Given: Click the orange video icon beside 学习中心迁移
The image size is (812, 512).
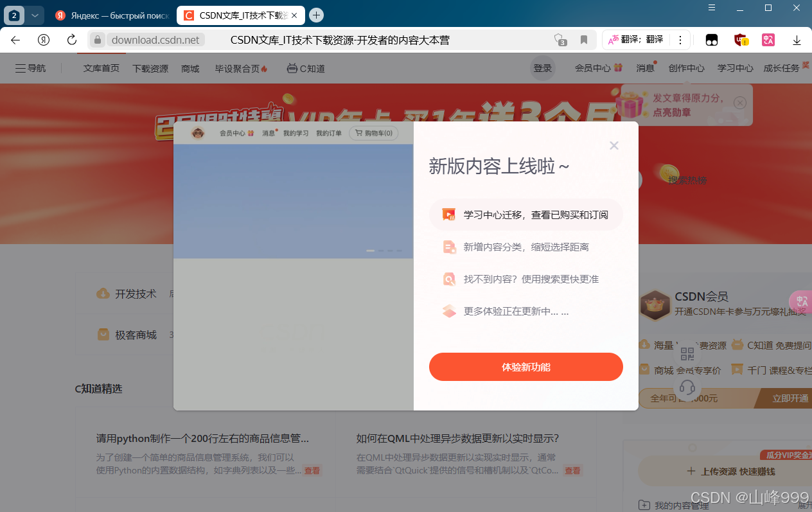Looking at the screenshot, I should click(449, 215).
